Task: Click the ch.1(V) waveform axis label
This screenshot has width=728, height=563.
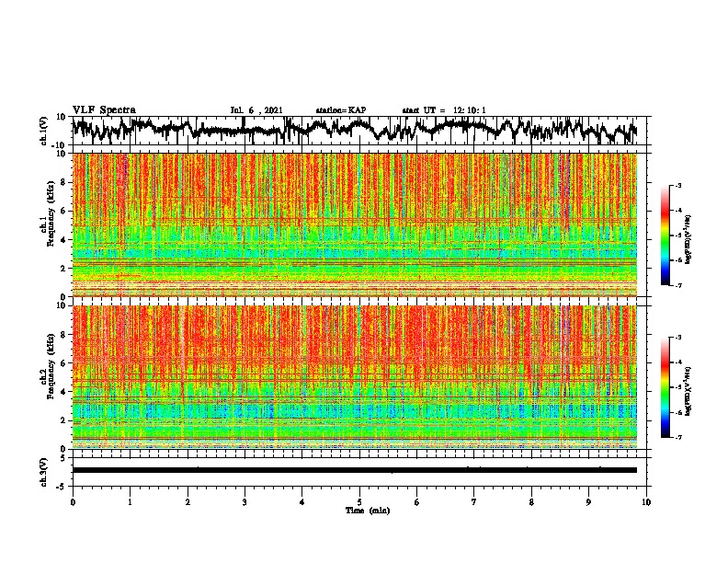Action: point(44,131)
